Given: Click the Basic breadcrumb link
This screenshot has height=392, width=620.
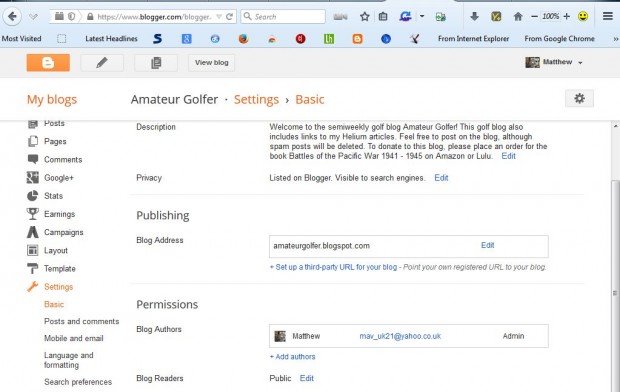Looking at the screenshot, I should tap(310, 99).
